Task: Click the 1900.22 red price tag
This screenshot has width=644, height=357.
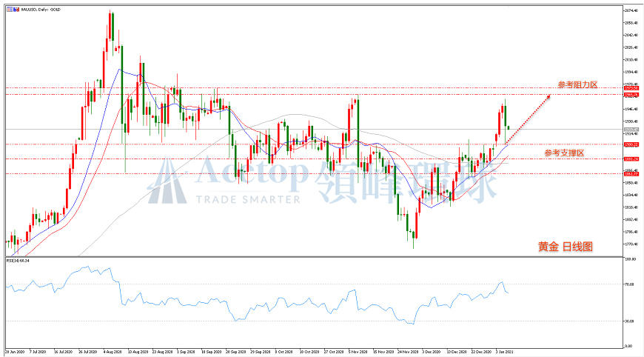Action: point(631,144)
